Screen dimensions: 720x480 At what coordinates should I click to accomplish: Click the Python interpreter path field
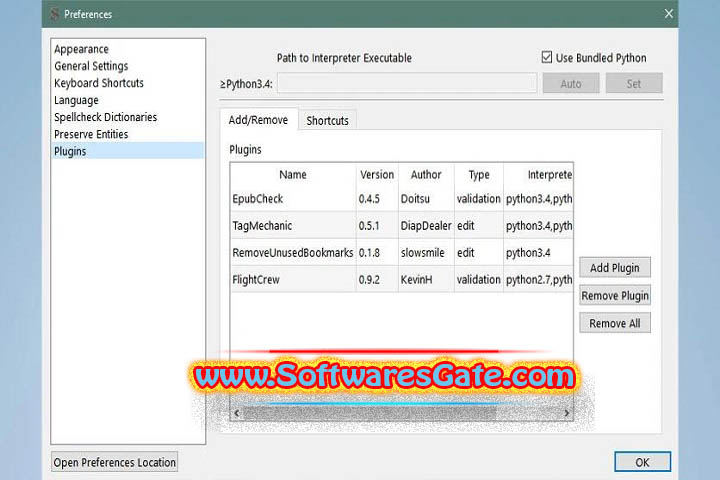coord(406,84)
